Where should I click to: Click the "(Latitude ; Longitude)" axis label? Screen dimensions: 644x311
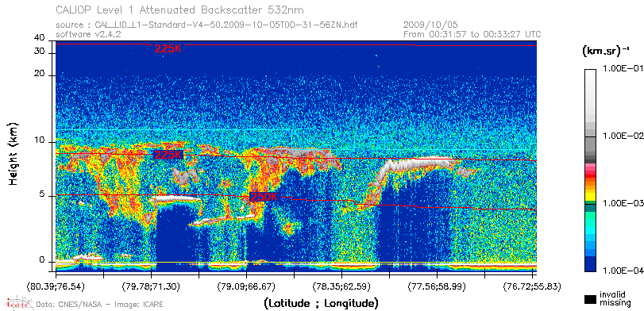pos(321,304)
